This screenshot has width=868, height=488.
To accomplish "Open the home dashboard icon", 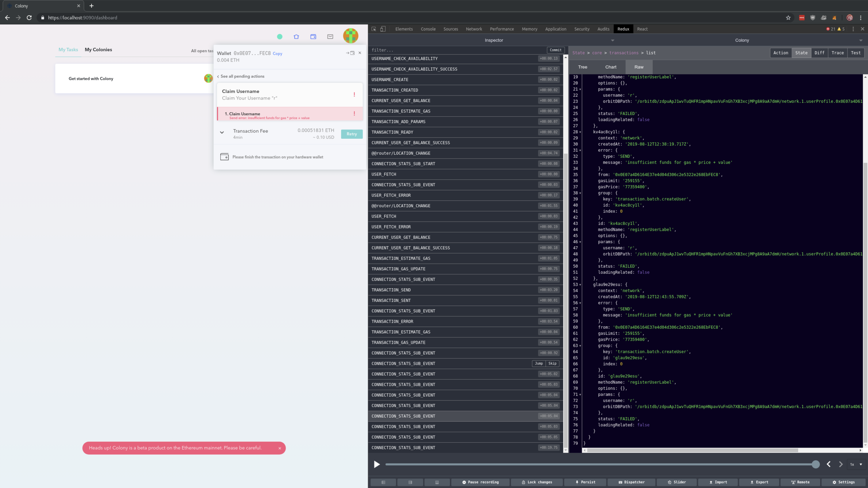I will pos(296,36).
